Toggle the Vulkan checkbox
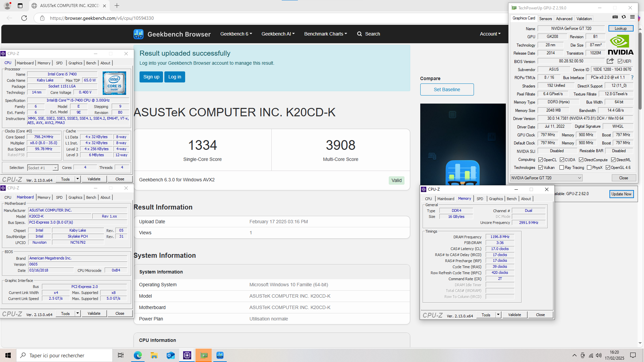Image resolution: width=644 pixels, height=362 pixels. (540, 168)
